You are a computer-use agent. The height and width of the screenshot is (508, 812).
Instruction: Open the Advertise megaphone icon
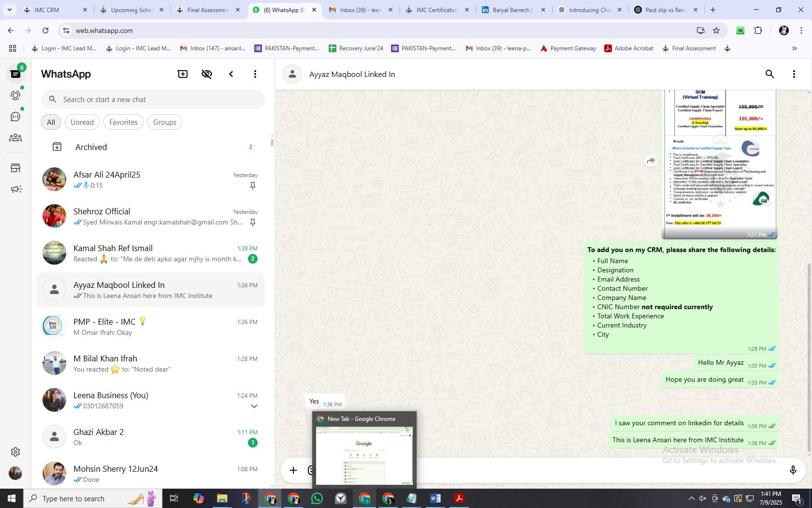pyautogui.click(x=15, y=189)
